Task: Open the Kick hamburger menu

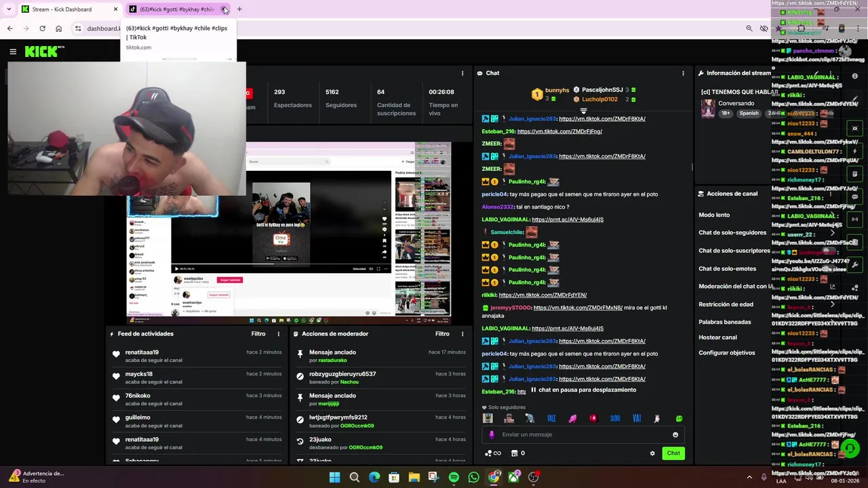Action: click(x=13, y=52)
